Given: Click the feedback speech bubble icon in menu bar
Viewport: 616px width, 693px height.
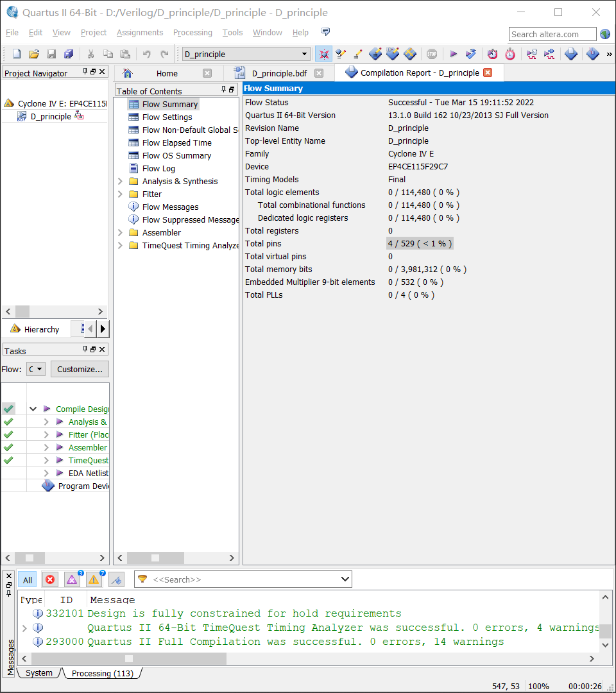Looking at the screenshot, I should point(326,32).
